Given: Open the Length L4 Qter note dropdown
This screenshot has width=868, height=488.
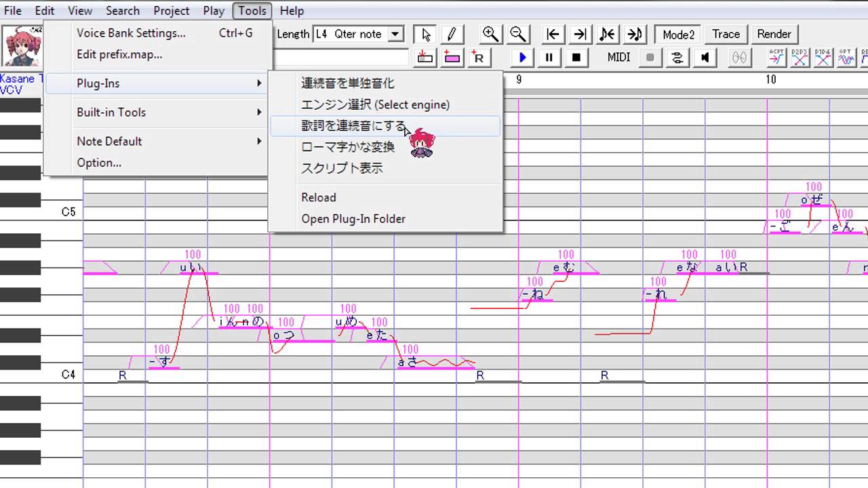Looking at the screenshot, I should (x=395, y=34).
